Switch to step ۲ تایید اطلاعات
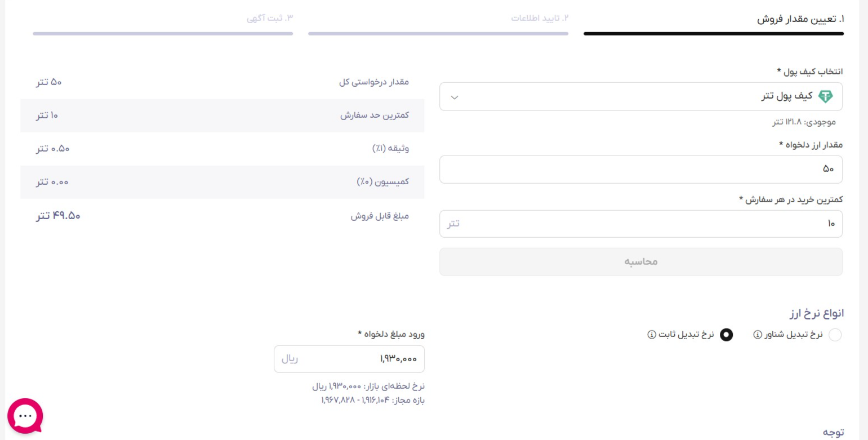This screenshot has width=868, height=440. [540, 19]
